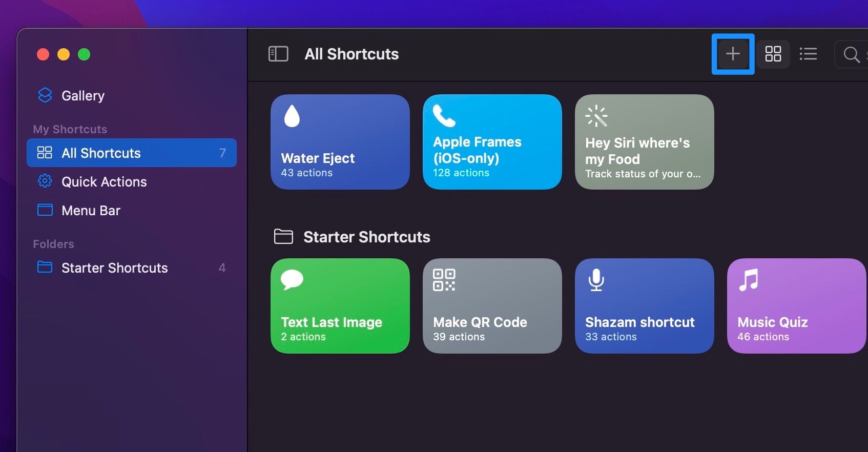This screenshot has width=868, height=452.
Task: Click the Quick Actions gear icon
Action: click(45, 181)
